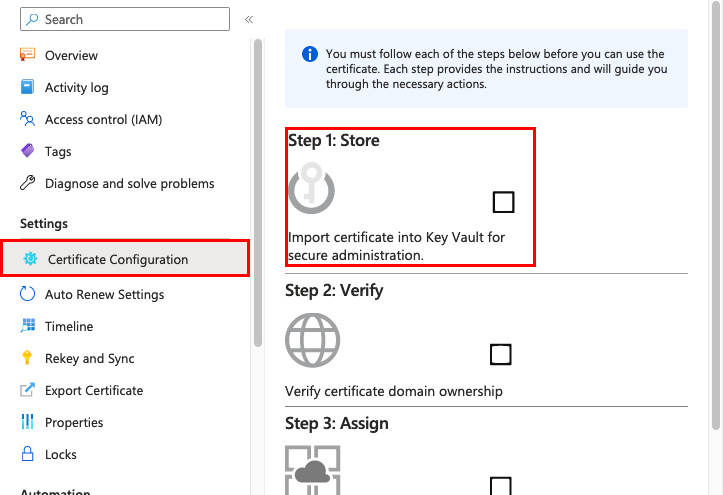Click the Access control (IAM) people icon

[28, 119]
